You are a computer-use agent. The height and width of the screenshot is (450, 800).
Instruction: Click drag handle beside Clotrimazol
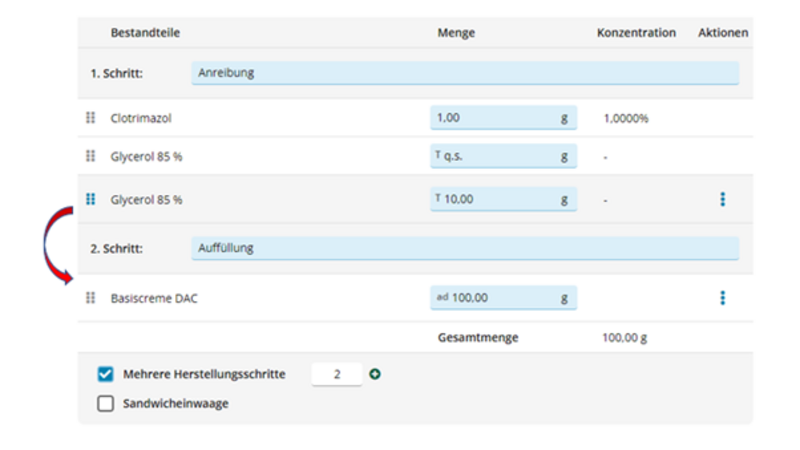coord(90,118)
